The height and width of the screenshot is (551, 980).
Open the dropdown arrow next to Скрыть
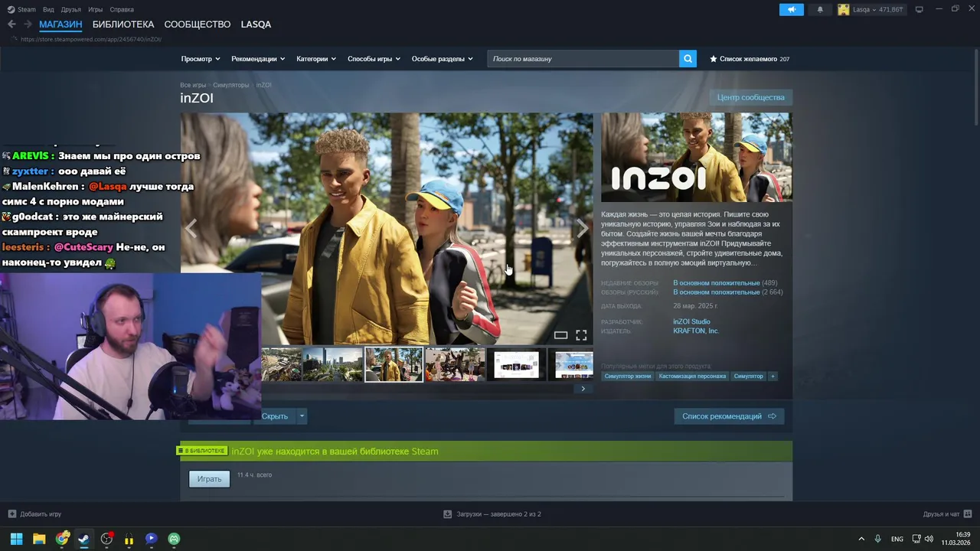point(302,416)
